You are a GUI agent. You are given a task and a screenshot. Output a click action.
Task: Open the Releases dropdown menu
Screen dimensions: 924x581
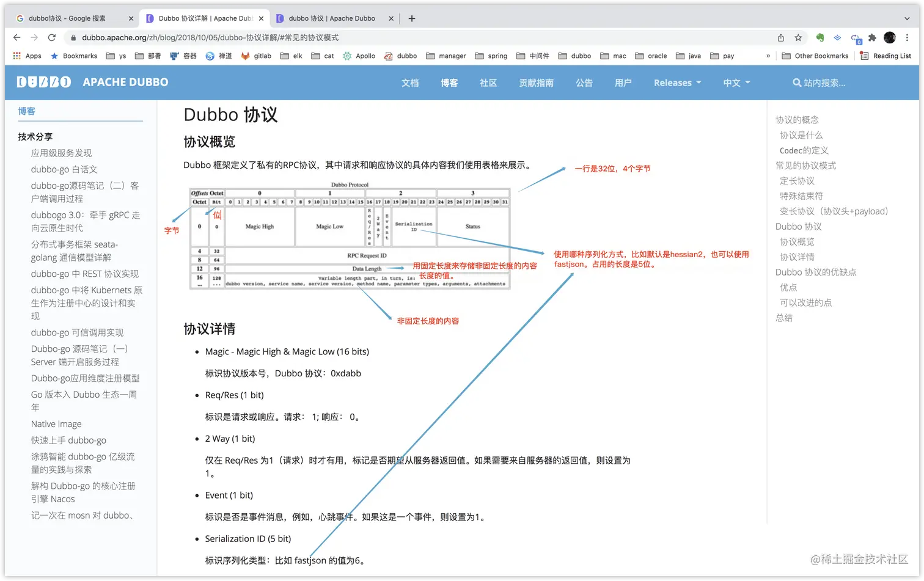(677, 82)
